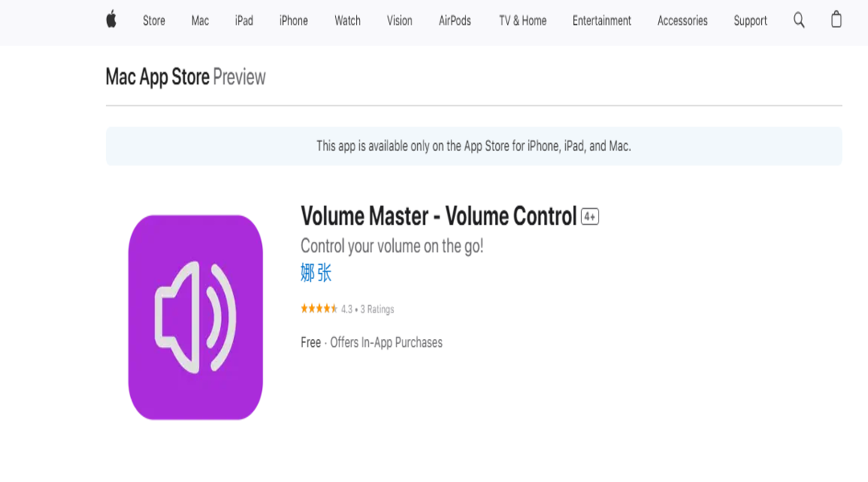Open the Watch menu item
The width and height of the screenshot is (868, 482).
click(347, 21)
